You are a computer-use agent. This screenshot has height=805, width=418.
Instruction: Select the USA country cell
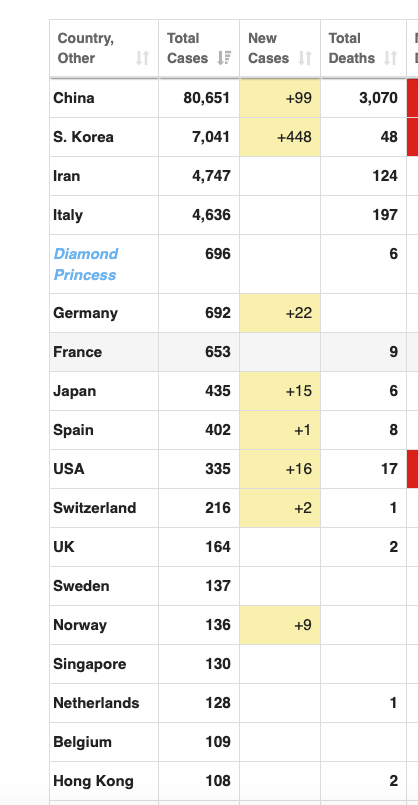(x=104, y=469)
